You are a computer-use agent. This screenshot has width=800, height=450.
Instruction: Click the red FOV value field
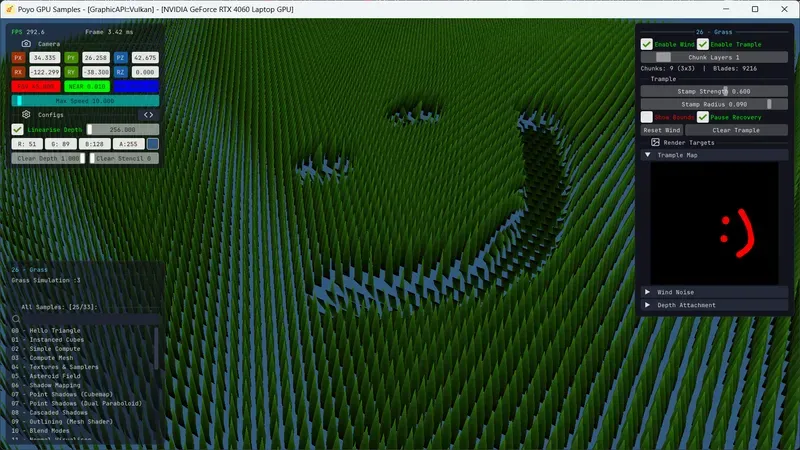point(36,86)
